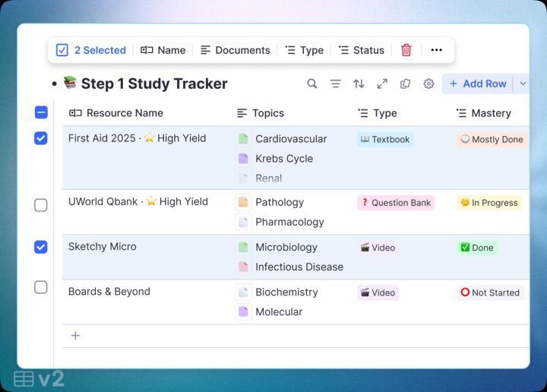Open the filter rows icon
547x392 pixels.
[x=335, y=84]
